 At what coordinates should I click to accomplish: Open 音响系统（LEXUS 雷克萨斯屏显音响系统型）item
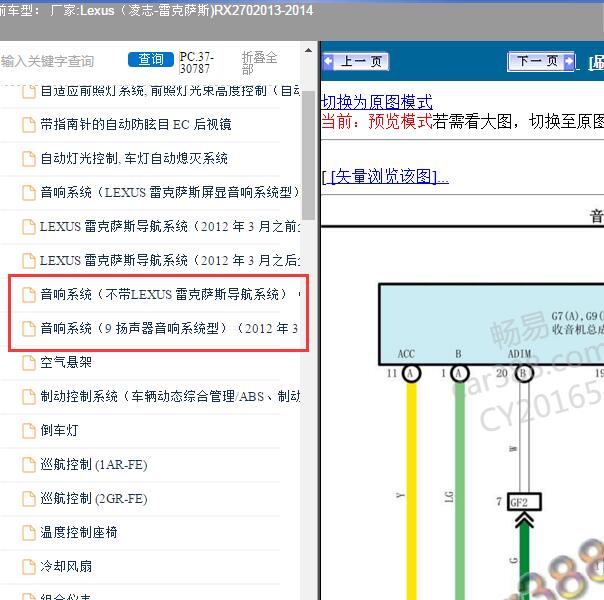click(169, 192)
